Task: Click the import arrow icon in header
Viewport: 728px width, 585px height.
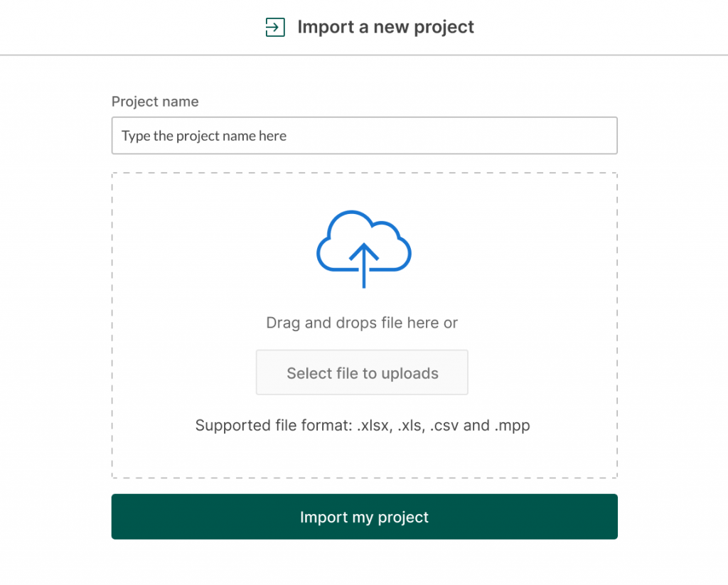Action: (275, 27)
